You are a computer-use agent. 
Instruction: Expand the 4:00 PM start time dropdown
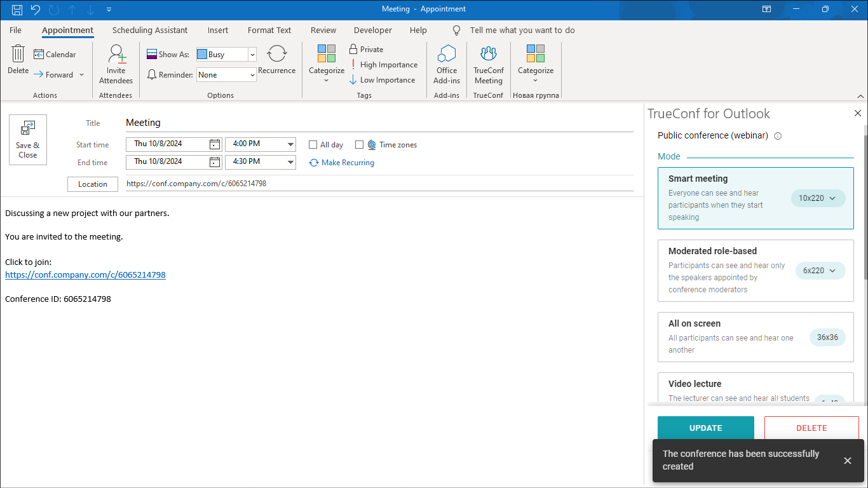290,145
